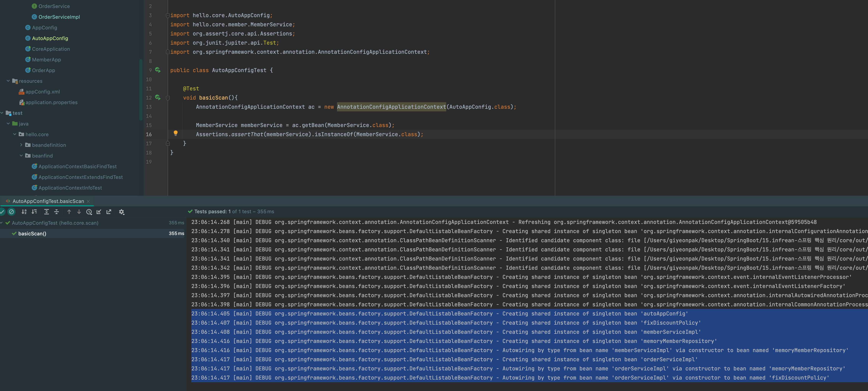Screen dimensions: 868x391
Task: Open AppConfig class in project tree
Action: pos(44,28)
